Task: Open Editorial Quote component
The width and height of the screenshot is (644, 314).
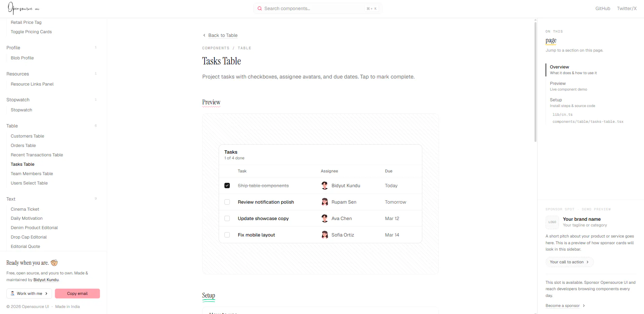Action: pyautogui.click(x=25, y=246)
